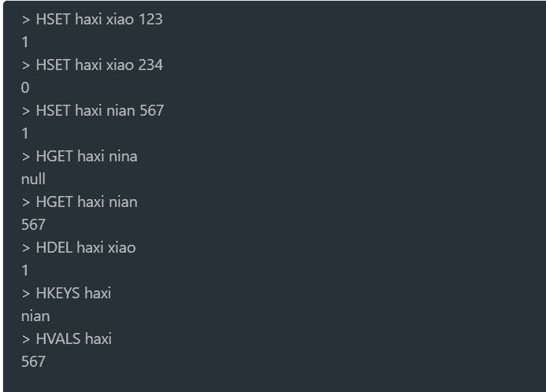
Task: Click the "nian" output under HKEYS
Action: [35, 316]
